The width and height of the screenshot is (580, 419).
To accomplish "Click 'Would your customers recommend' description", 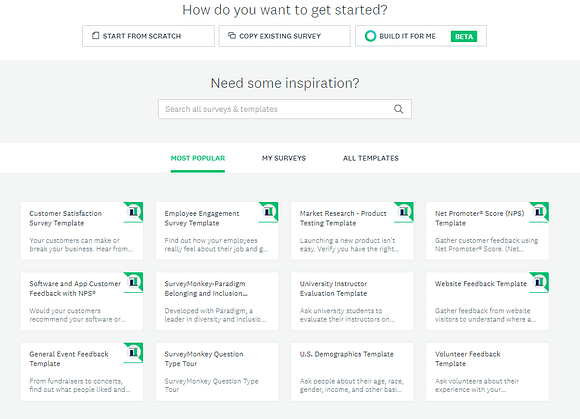I will point(77,315).
